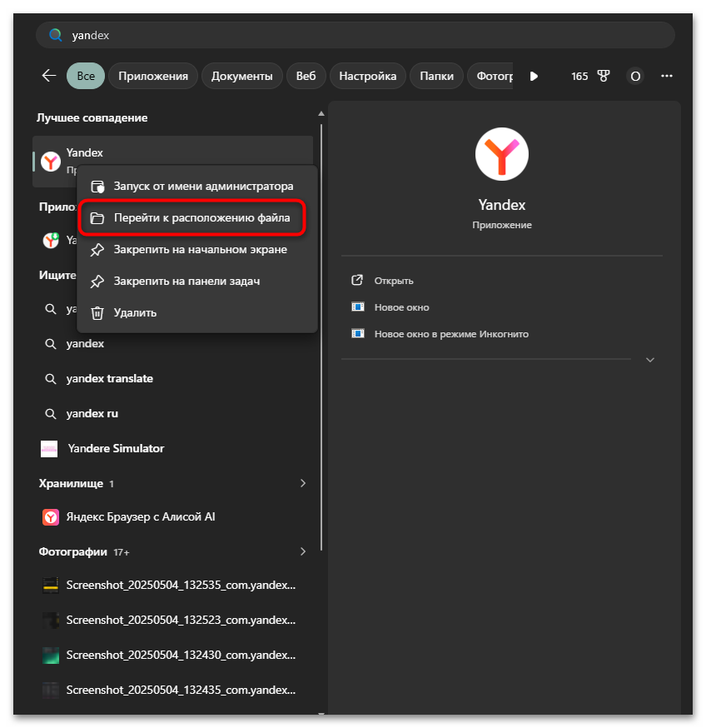706x728 pixels.
Task: Click thumbnail of Screenshot_20250504_132430
Action: coord(51,655)
